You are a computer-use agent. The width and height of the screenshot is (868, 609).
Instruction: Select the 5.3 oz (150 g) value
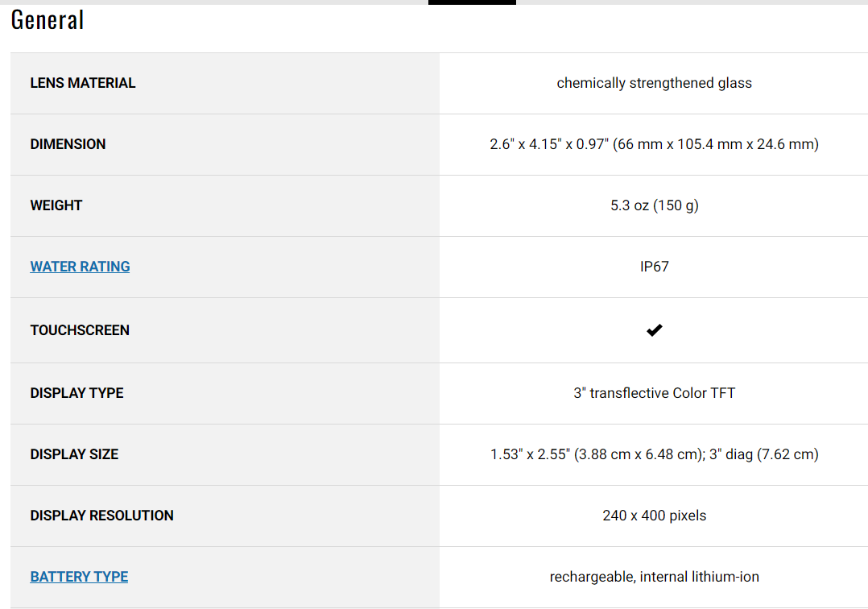pos(655,205)
